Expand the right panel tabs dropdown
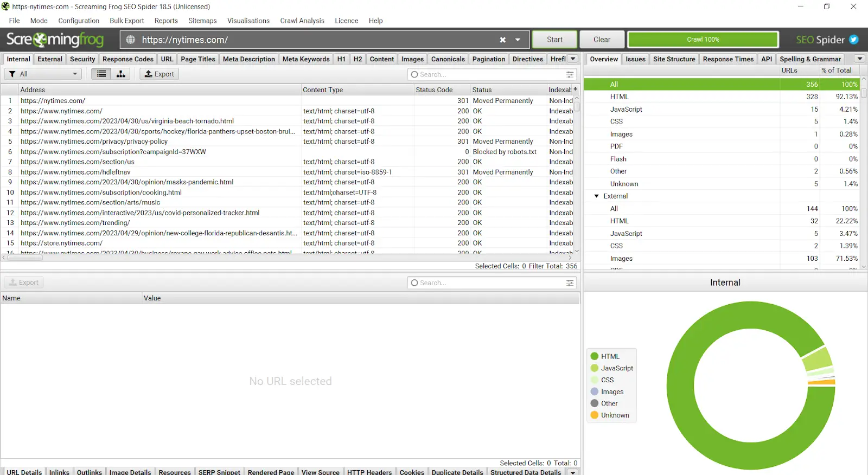This screenshot has height=475, width=868. [860, 59]
